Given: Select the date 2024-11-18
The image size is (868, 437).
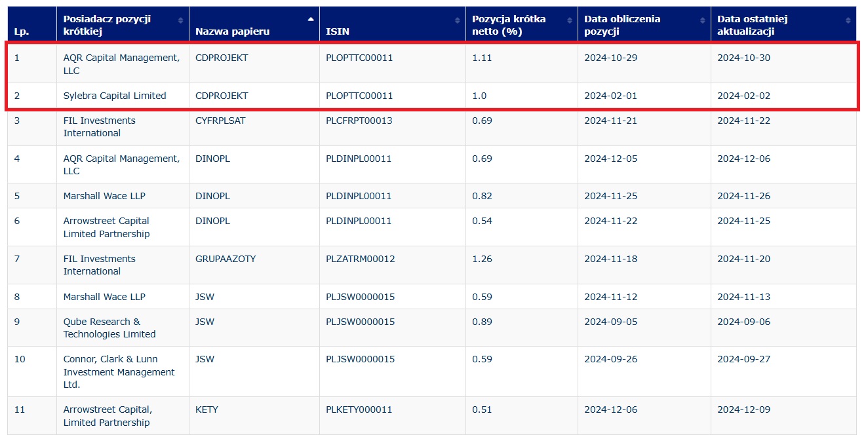Looking at the screenshot, I should pyautogui.click(x=611, y=259).
